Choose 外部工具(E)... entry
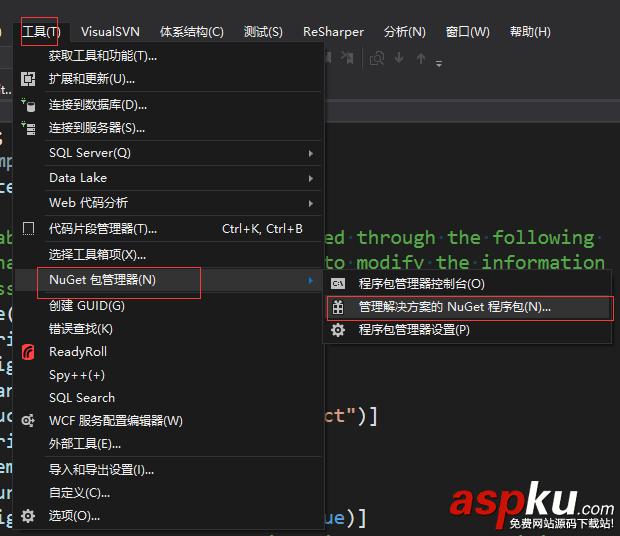 pyautogui.click(x=85, y=444)
